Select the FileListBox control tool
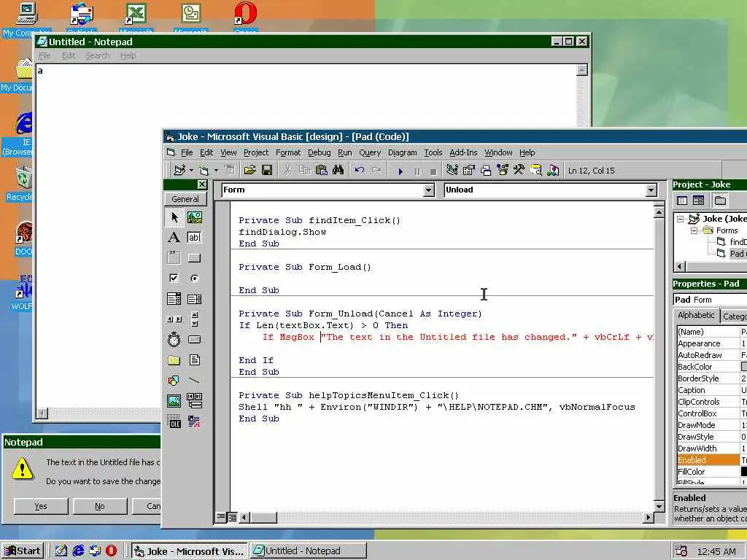This screenshot has width=747, height=560. click(x=194, y=360)
